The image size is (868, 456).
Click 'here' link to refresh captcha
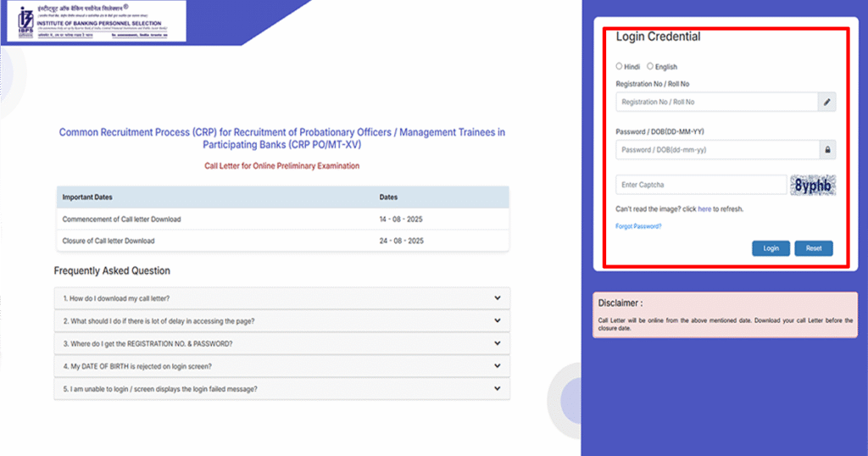point(704,209)
